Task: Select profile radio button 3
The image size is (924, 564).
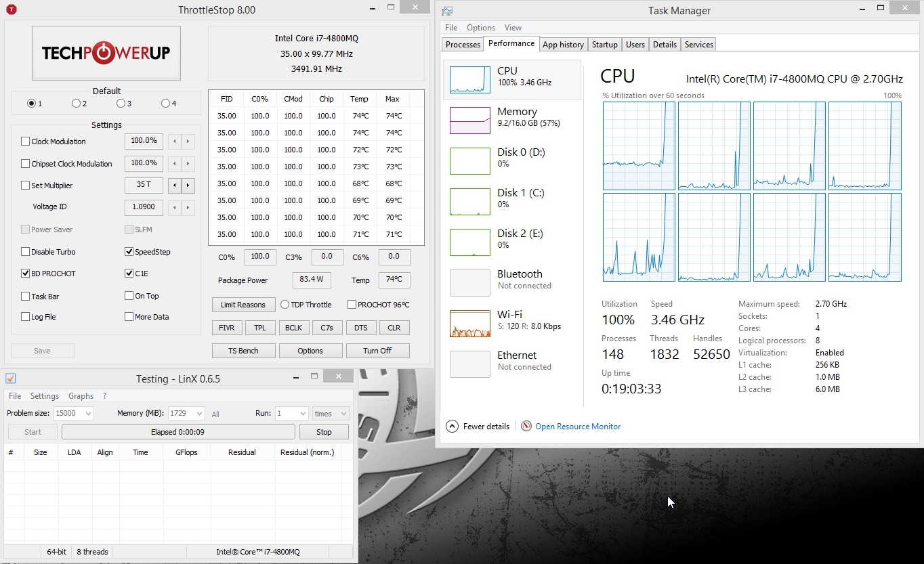Action: tap(121, 104)
